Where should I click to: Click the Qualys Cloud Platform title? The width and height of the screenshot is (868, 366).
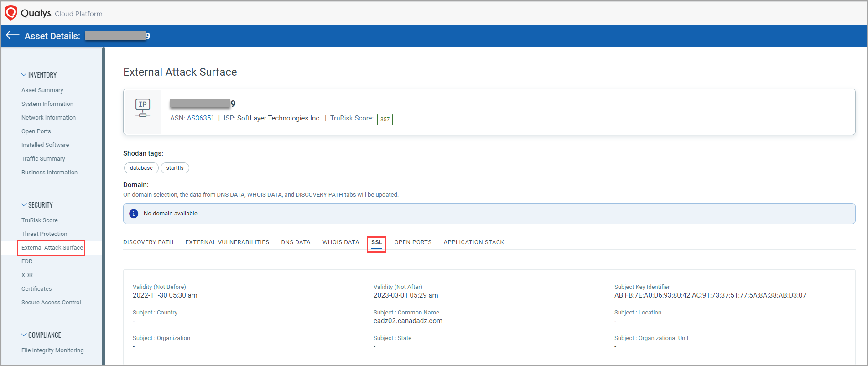click(62, 13)
